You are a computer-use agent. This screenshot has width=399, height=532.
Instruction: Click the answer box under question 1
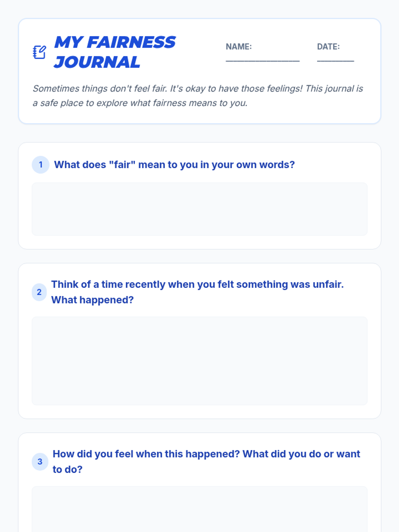tap(199, 209)
